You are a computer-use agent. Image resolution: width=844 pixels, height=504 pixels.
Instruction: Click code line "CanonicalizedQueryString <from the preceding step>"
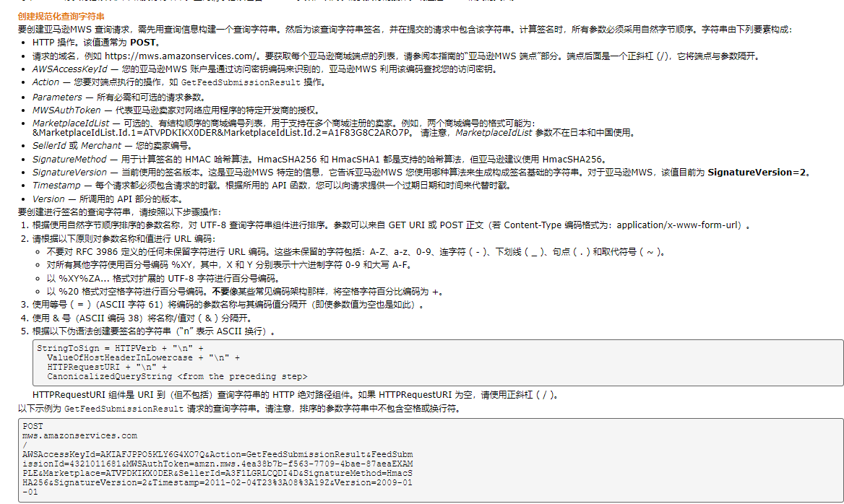point(177,376)
